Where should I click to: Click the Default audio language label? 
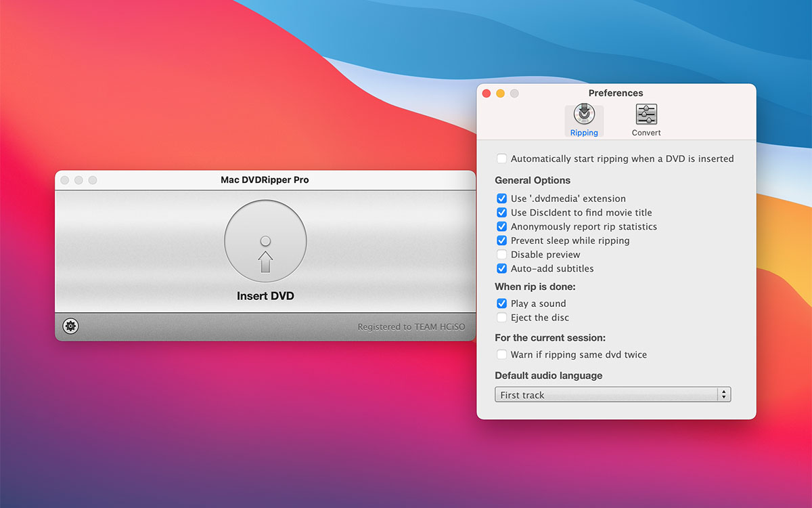point(549,376)
